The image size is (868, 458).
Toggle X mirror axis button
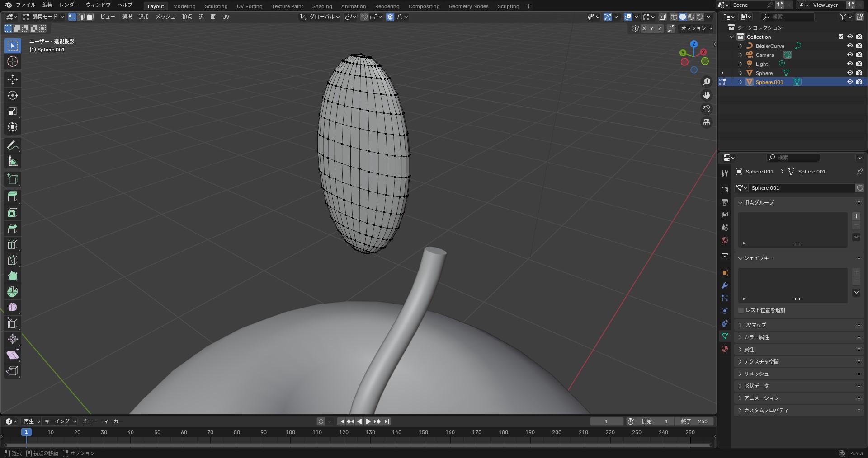pos(644,28)
